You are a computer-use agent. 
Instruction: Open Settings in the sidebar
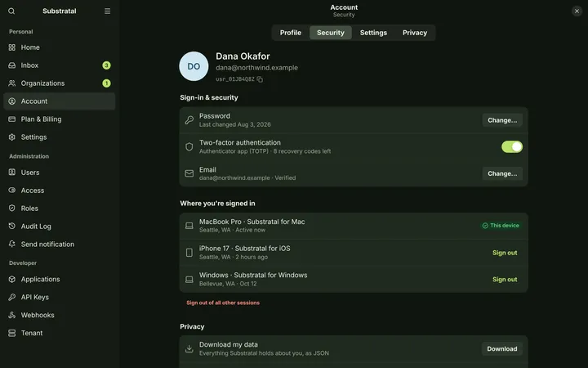[60, 137]
